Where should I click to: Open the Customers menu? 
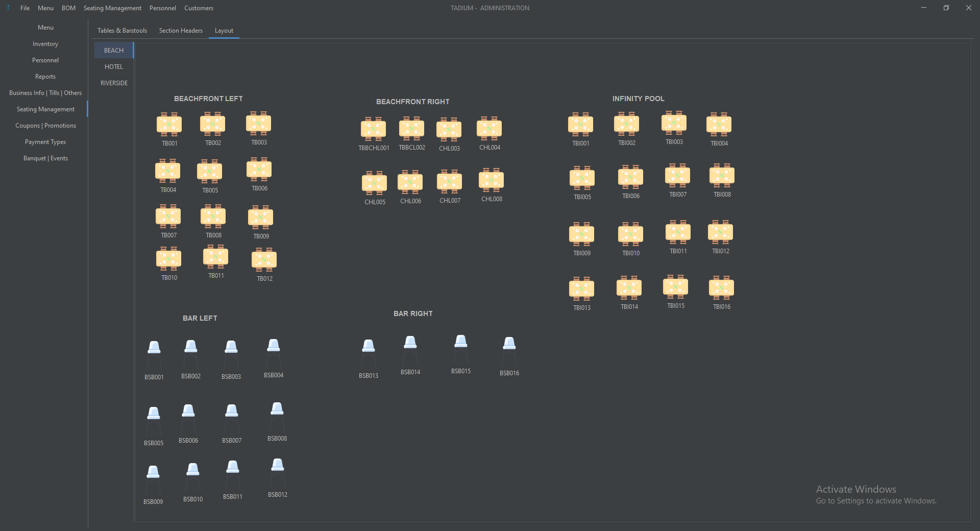pyautogui.click(x=199, y=8)
